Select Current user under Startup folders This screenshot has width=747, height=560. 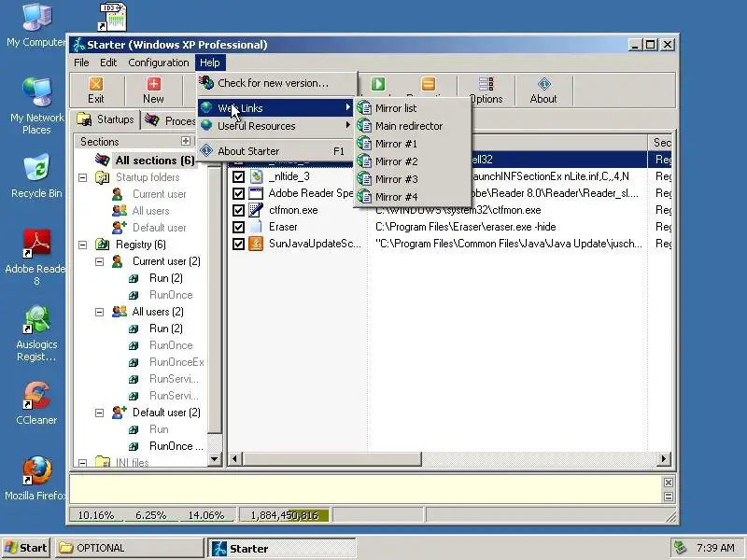[159, 194]
